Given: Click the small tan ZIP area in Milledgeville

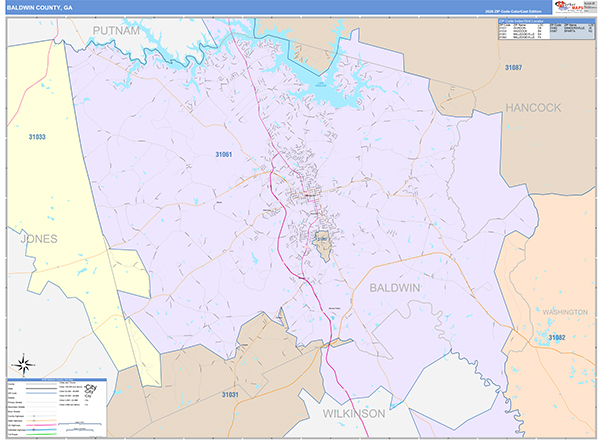Looking at the screenshot, I should tap(323, 244).
